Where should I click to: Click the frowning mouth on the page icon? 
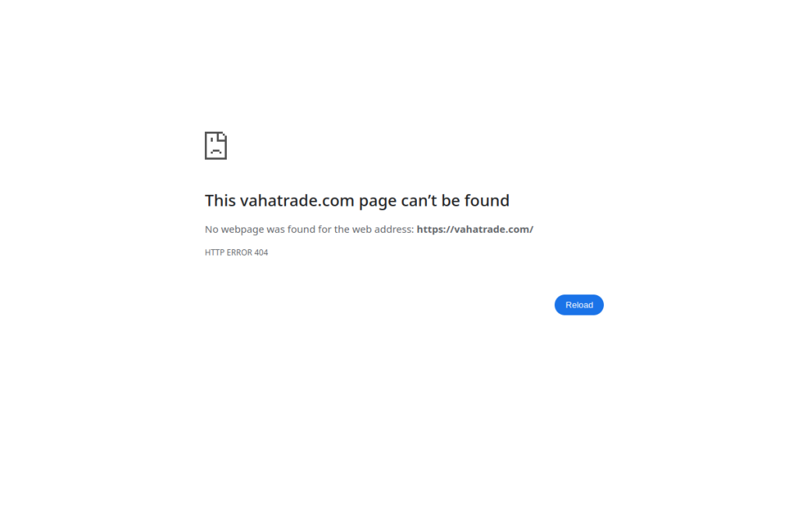(216, 152)
